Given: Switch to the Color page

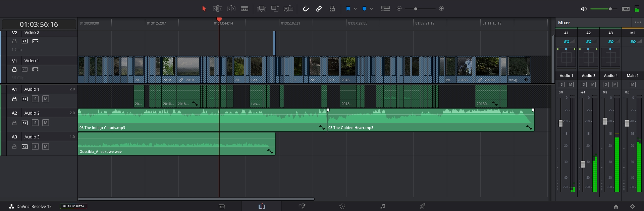Looking at the screenshot, I should 342,206.
